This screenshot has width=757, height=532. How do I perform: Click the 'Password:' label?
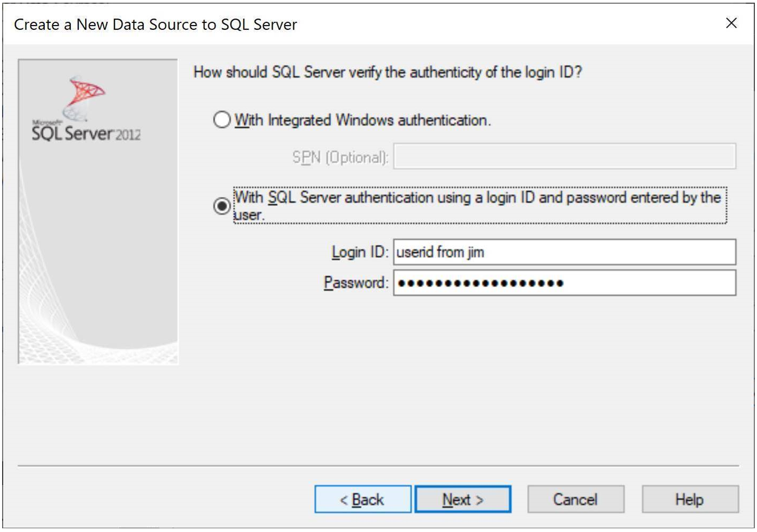pos(356,282)
